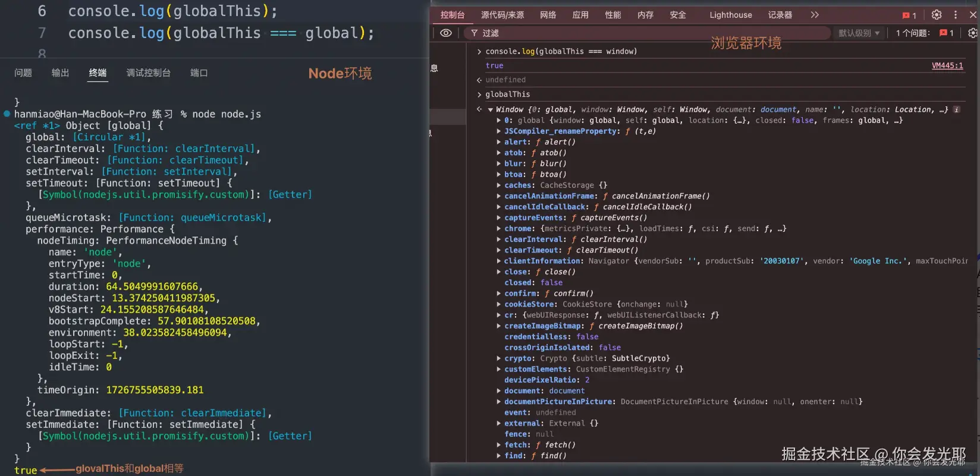Viewport: 980px width, 476px height.
Task: Switch to 源代码/来源 sources tab
Action: coord(502,15)
